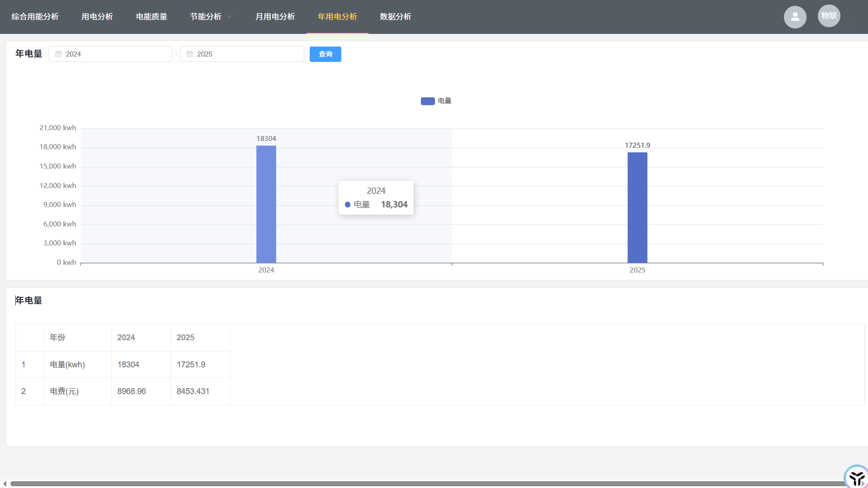Switch to 月用电分析 tab

275,17
